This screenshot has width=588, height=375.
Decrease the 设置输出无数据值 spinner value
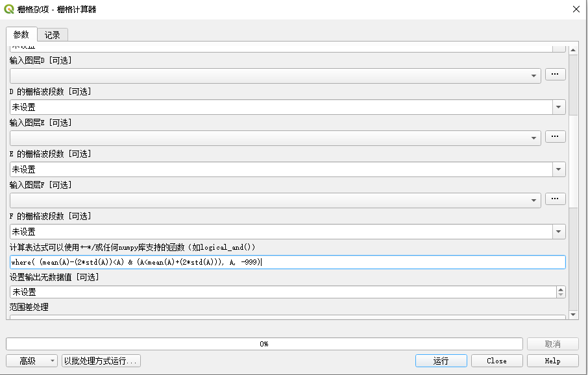click(561, 295)
